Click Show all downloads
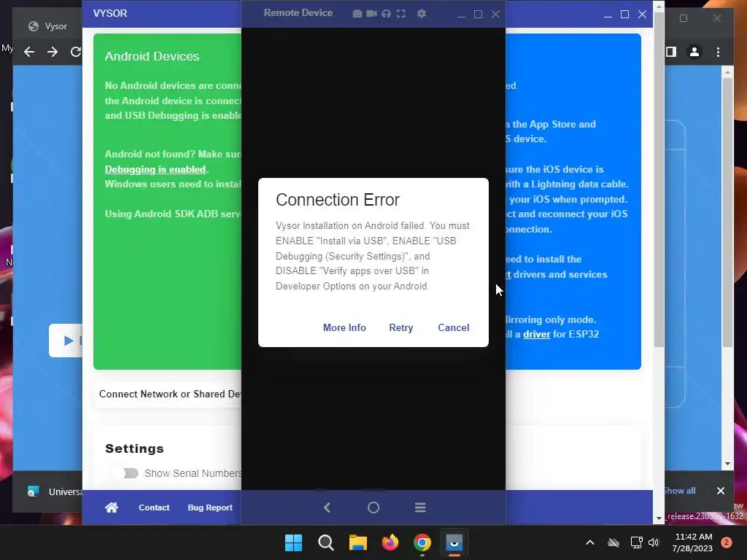Image resolution: width=747 pixels, height=560 pixels. [x=680, y=491]
